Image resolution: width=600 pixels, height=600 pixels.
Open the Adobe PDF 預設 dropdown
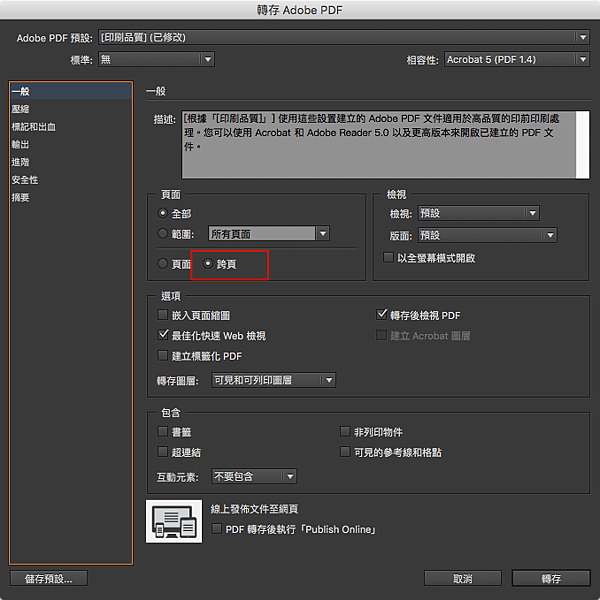(344, 38)
